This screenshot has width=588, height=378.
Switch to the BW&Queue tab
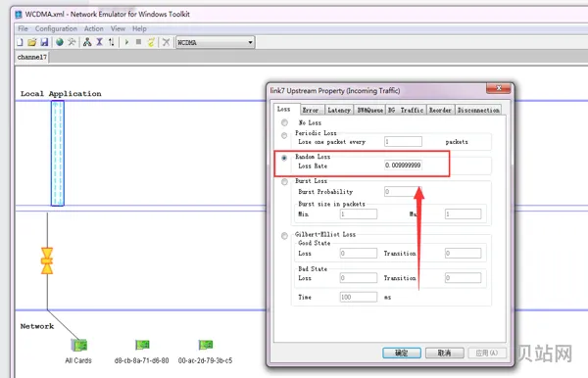coord(369,110)
